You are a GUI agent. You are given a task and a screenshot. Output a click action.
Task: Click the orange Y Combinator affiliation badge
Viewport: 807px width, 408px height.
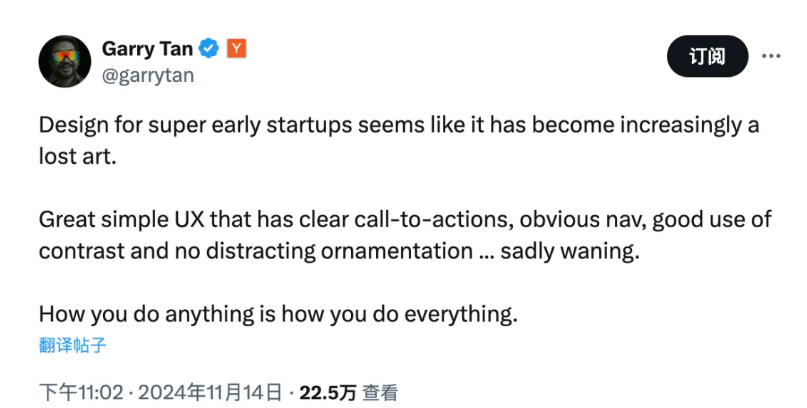[236, 48]
